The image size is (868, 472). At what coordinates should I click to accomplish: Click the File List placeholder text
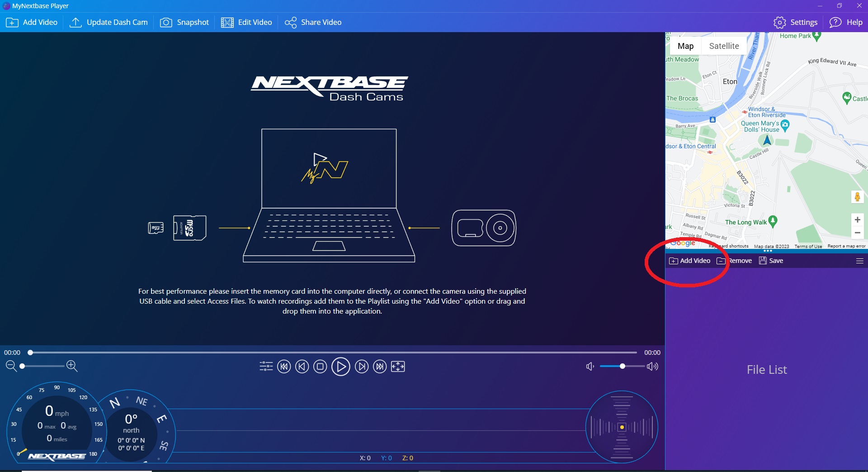point(767,370)
